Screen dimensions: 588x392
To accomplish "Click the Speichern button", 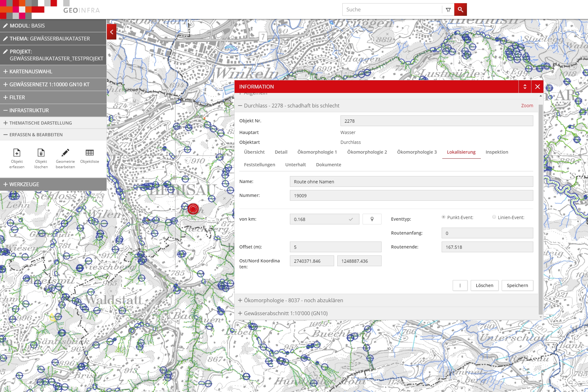I will [517, 285].
